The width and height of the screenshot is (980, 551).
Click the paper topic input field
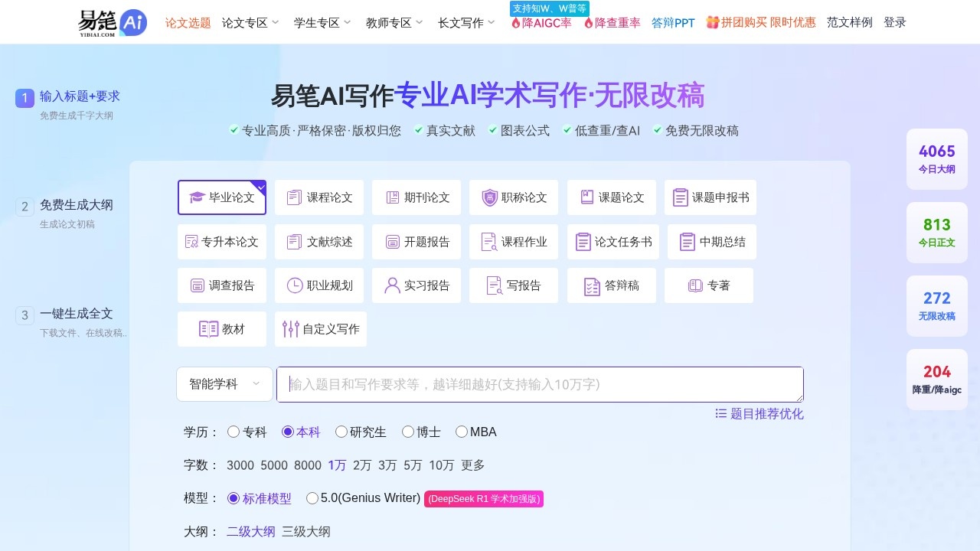click(539, 383)
